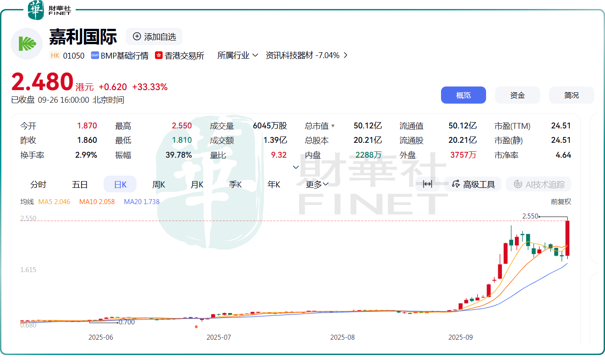Screen dimensions: 605x364
Task: Click 内盘 value 2288万
Action: click(368, 155)
